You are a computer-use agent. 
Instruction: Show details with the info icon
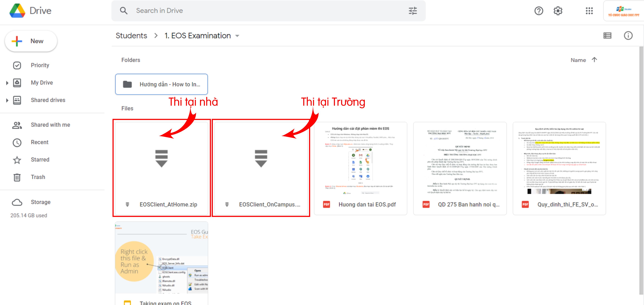[628, 36]
